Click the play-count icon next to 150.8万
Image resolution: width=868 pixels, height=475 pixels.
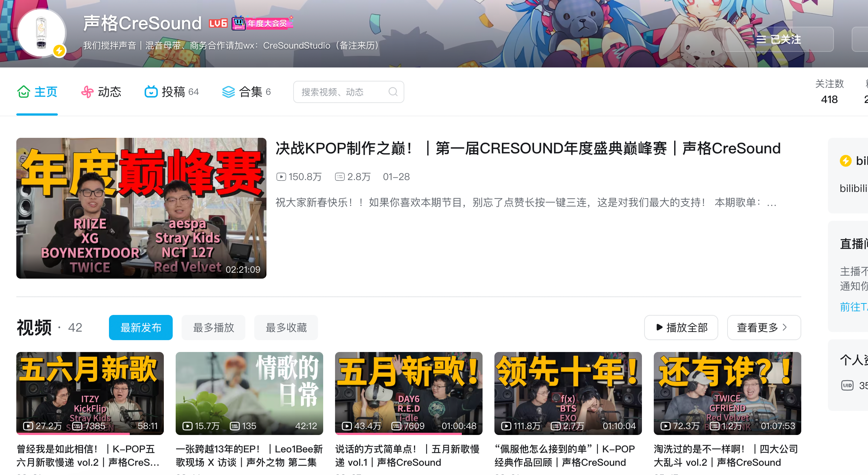point(281,177)
